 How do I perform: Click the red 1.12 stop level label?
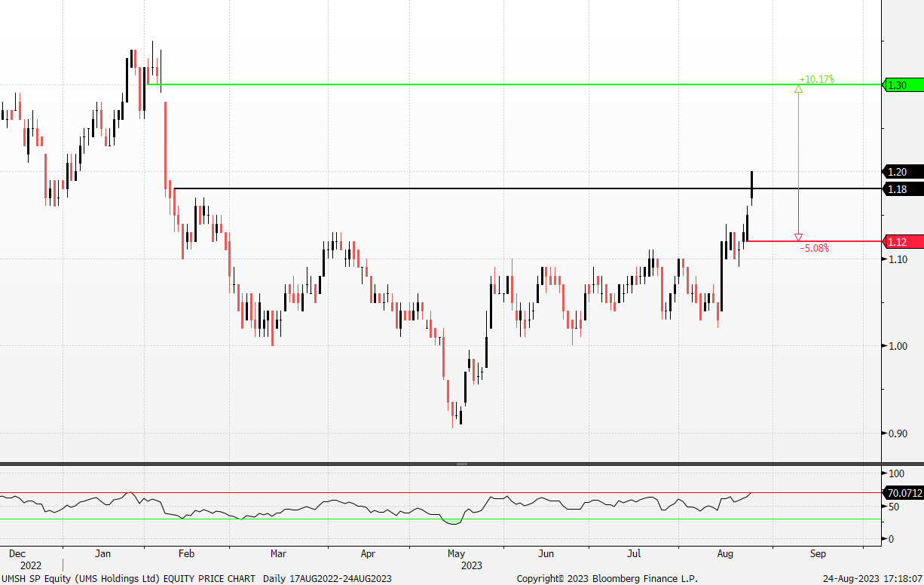pos(902,241)
